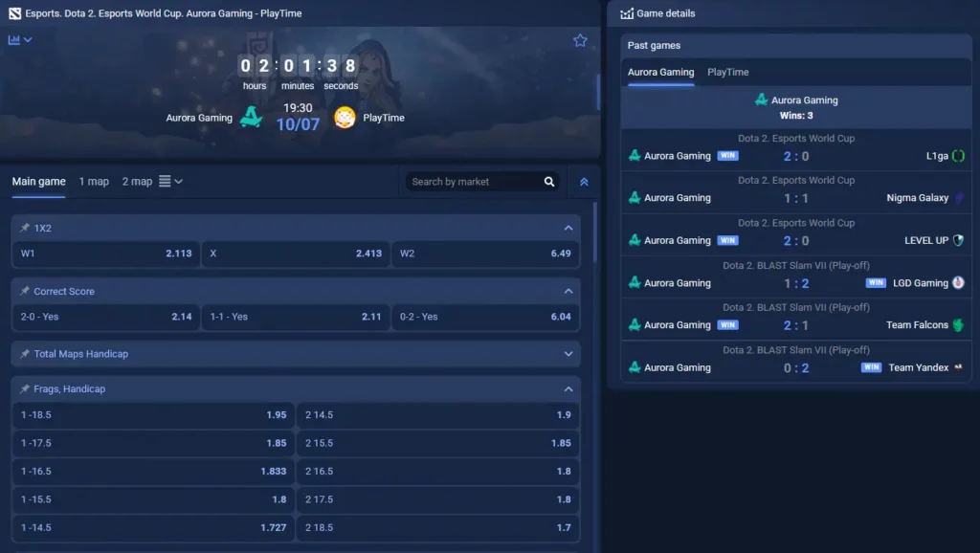Viewport: 980px width, 553px height.
Task: Pick frags handicap 1 -15.5 at 1.8
Action: coord(154,499)
